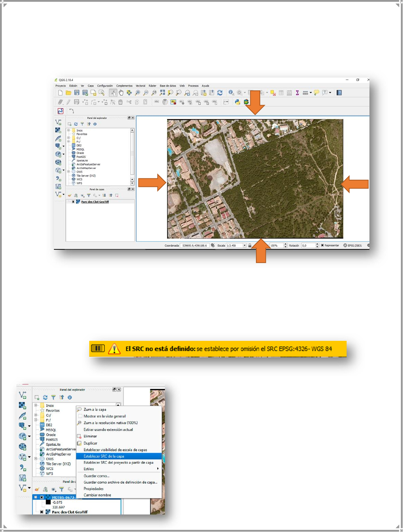Click add raster layer icon in lower screenshot sidebar
403x532 pixels.
[x=22, y=406]
